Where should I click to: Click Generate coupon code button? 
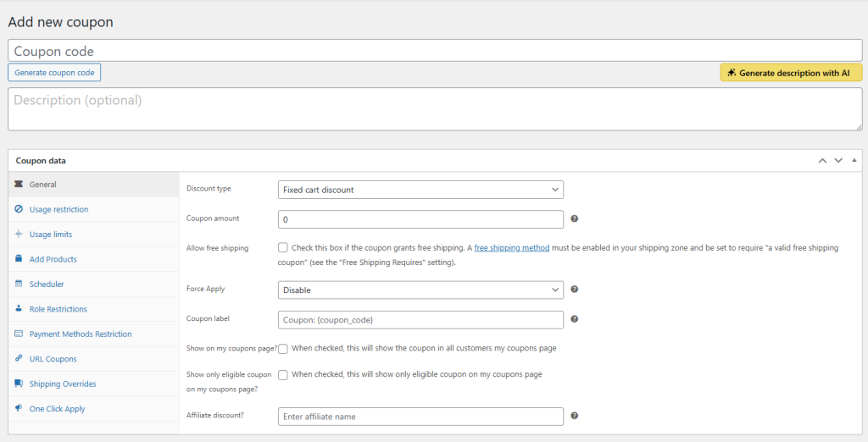[x=54, y=73]
